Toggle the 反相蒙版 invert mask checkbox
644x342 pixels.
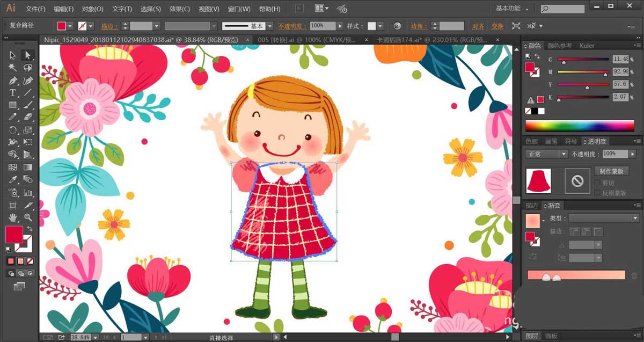597,193
